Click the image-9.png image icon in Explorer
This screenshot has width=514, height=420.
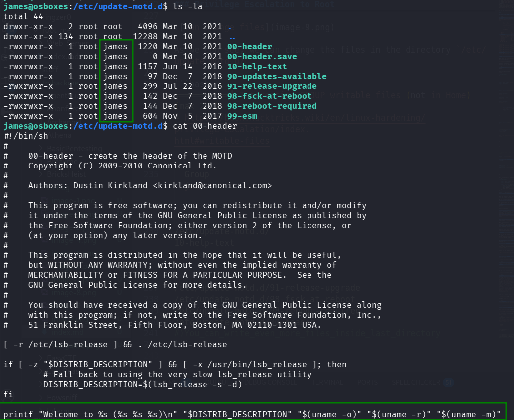(x=44, y=306)
